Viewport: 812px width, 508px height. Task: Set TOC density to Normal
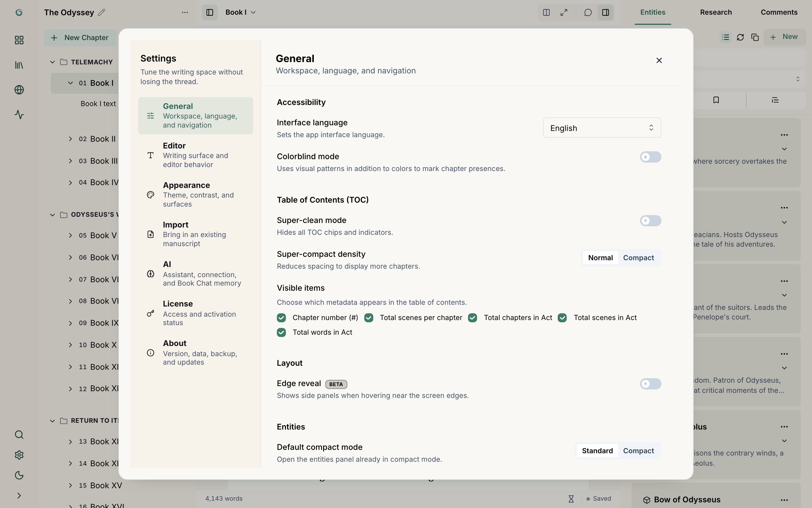pos(600,258)
